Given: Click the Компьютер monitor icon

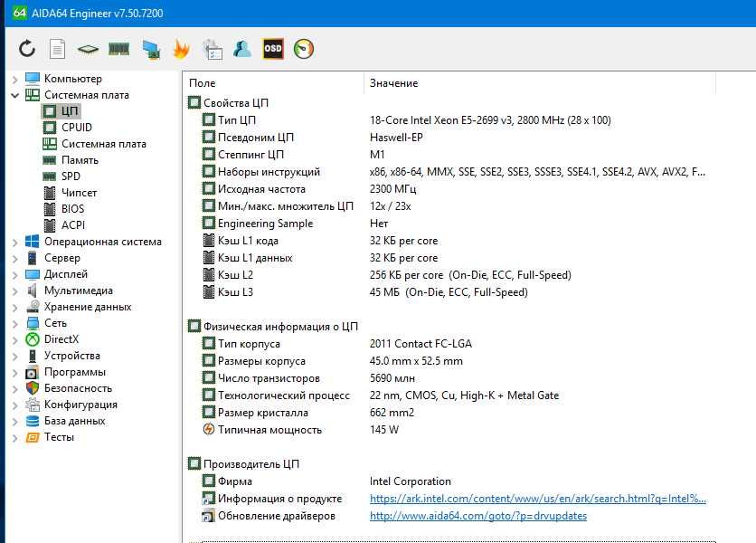Looking at the screenshot, I should point(33,78).
